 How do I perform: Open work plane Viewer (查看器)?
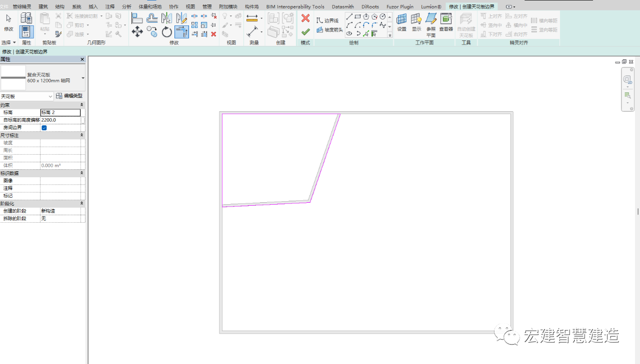click(446, 23)
